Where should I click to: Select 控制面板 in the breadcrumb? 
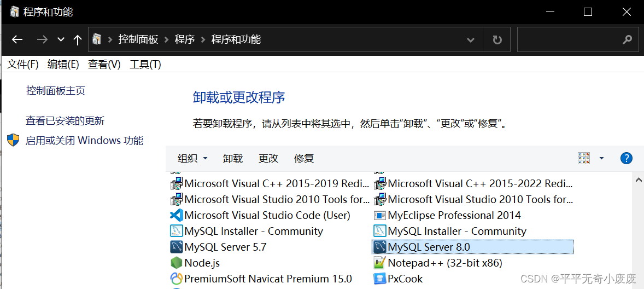pyautogui.click(x=138, y=39)
